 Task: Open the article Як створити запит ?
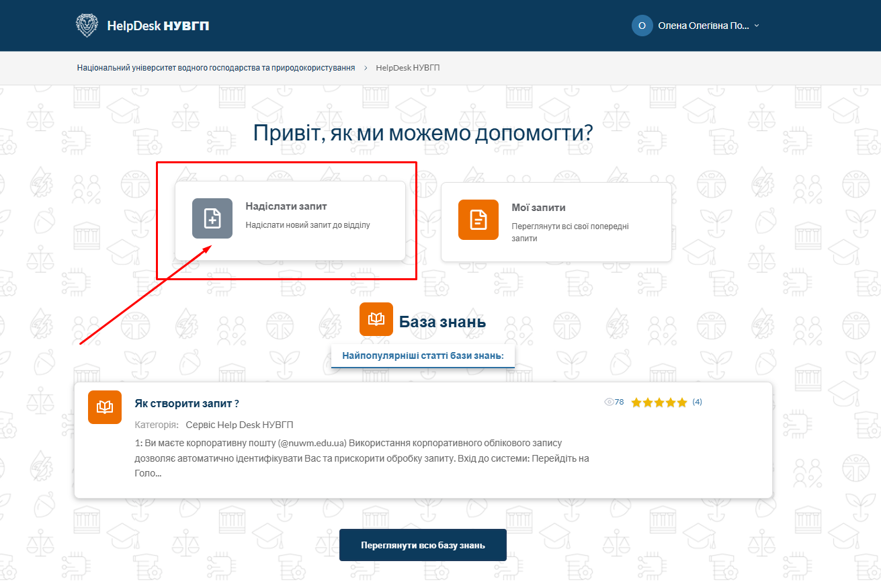[187, 403]
